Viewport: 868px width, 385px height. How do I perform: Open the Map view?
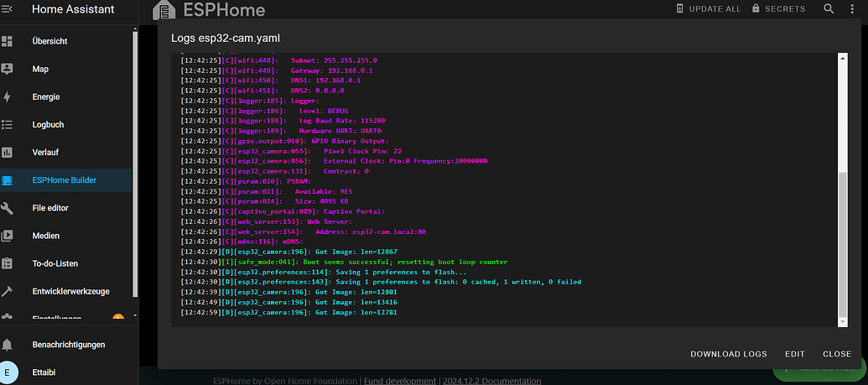[x=40, y=69]
